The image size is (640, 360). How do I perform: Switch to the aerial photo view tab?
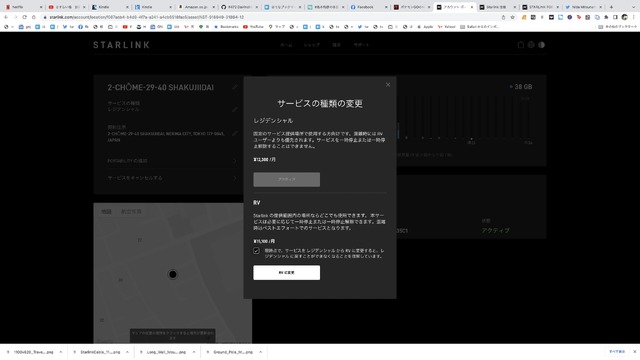click(x=131, y=211)
